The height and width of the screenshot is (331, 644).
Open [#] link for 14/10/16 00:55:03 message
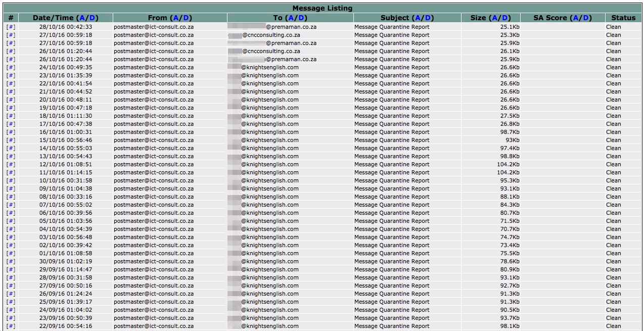coord(11,148)
